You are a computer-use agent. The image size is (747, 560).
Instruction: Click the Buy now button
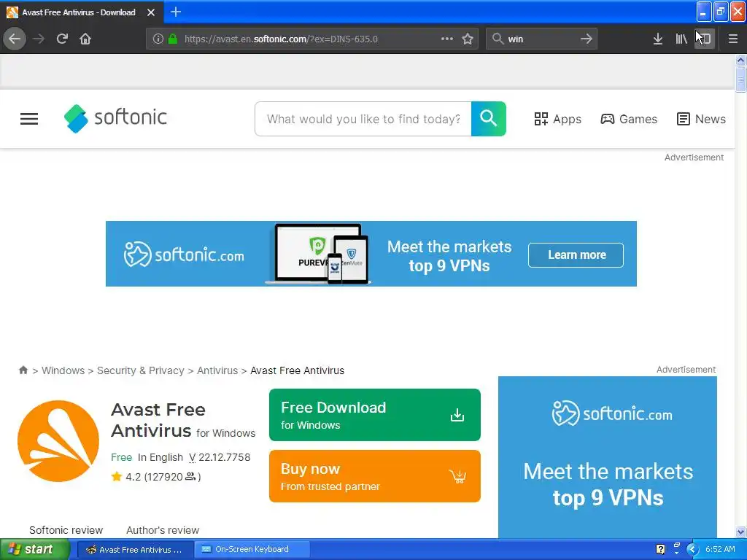[x=375, y=476]
